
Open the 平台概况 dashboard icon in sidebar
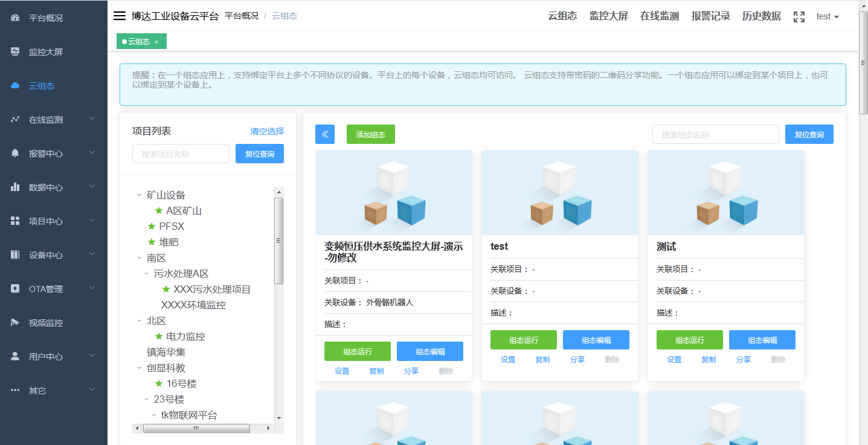14,18
